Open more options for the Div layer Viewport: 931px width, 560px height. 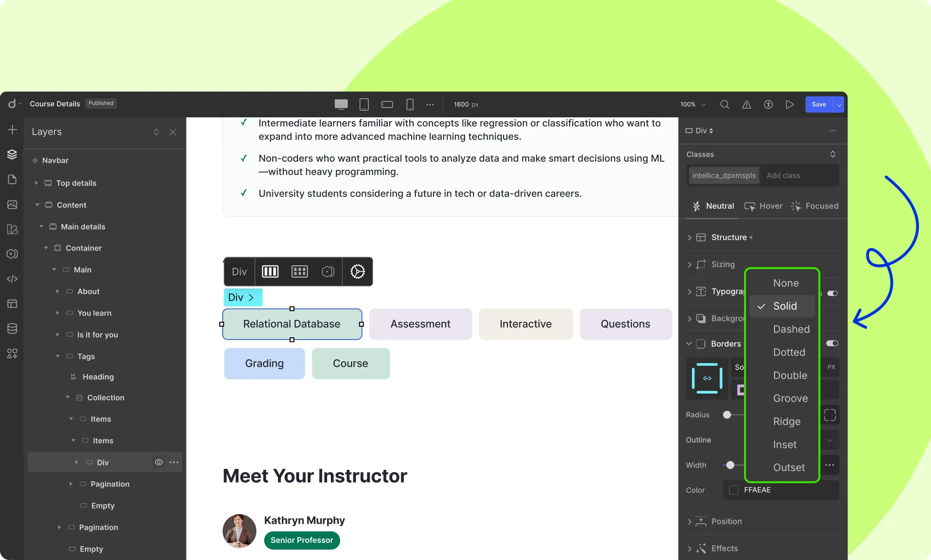174,462
